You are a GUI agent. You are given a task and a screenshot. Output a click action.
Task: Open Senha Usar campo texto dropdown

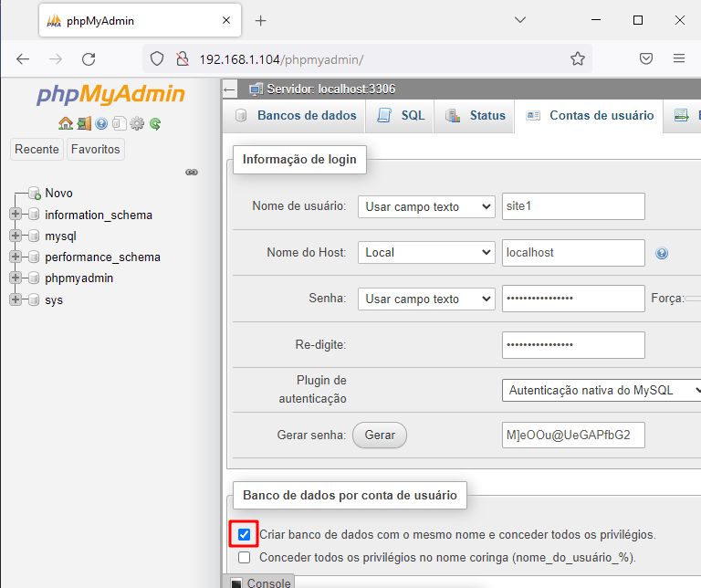[426, 299]
